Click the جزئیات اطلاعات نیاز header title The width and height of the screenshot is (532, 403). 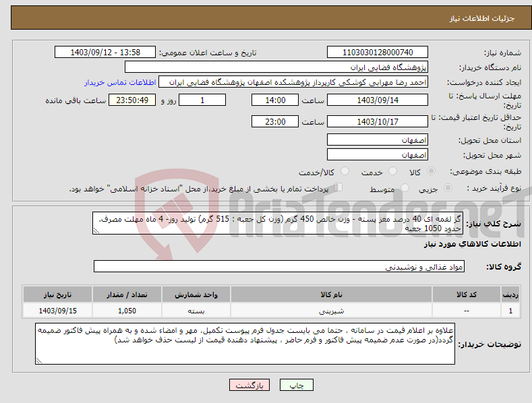coord(482,18)
